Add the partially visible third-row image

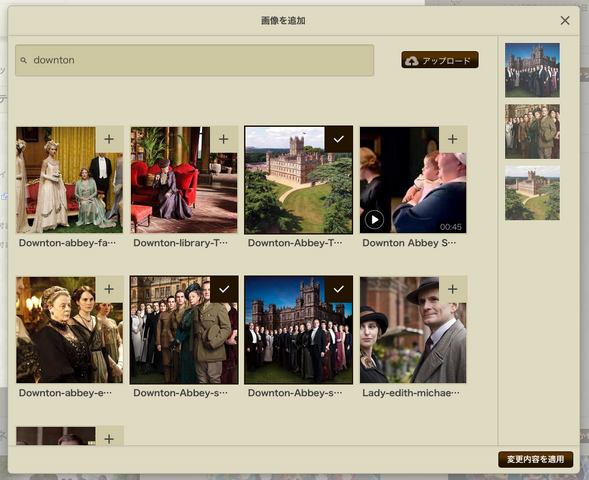click(x=109, y=438)
